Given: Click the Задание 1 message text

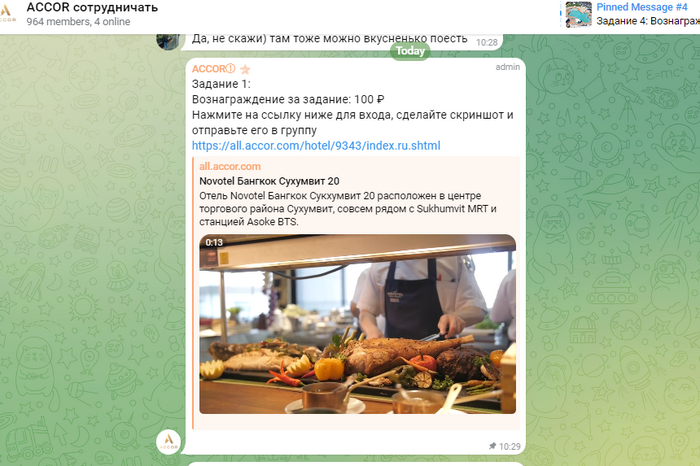Looking at the screenshot, I should point(221,84).
